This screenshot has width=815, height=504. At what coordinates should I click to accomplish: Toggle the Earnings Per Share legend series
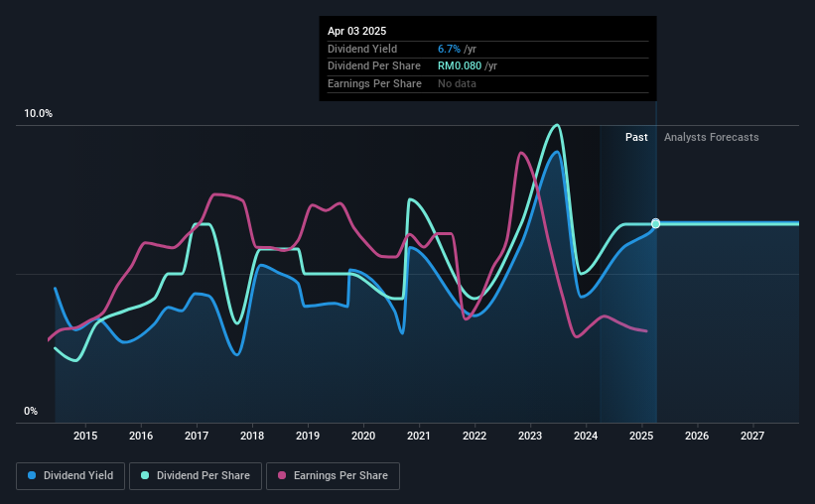[x=333, y=476]
